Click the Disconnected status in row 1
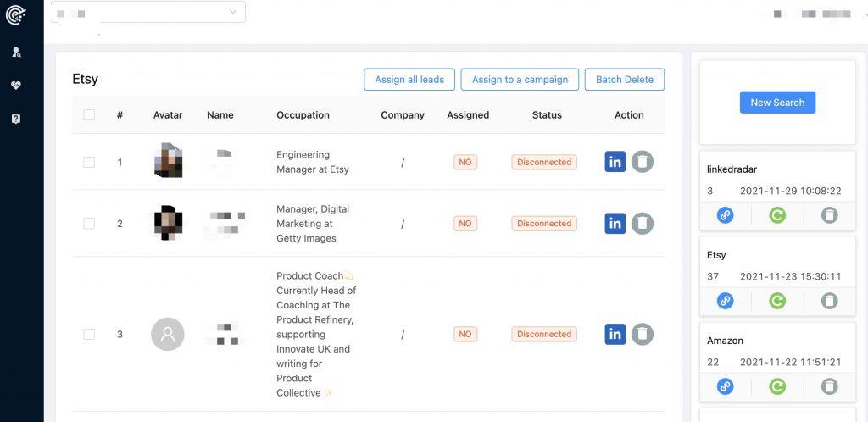The image size is (868, 422). tap(544, 162)
